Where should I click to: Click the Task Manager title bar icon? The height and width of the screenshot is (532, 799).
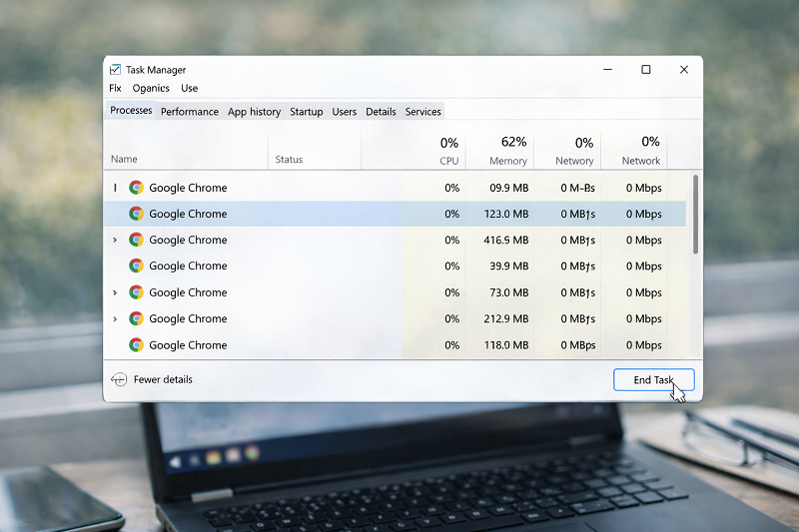pyautogui.click(x=115, y=69)
